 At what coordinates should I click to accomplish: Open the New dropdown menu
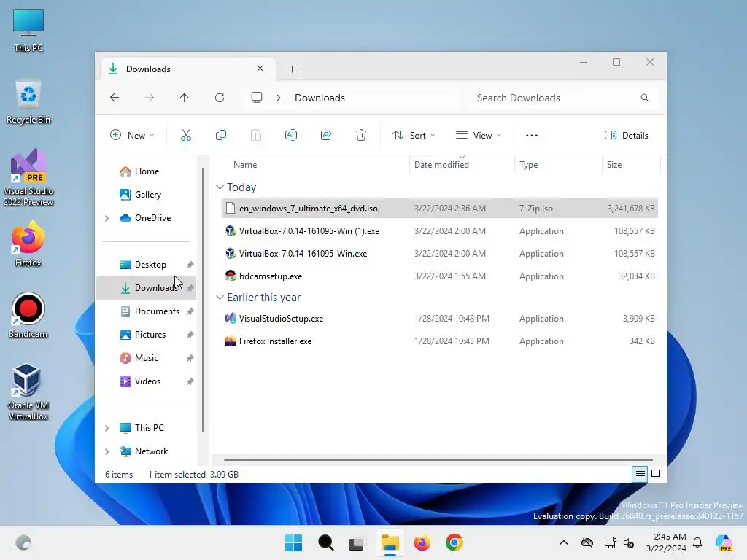pos(132,135)
